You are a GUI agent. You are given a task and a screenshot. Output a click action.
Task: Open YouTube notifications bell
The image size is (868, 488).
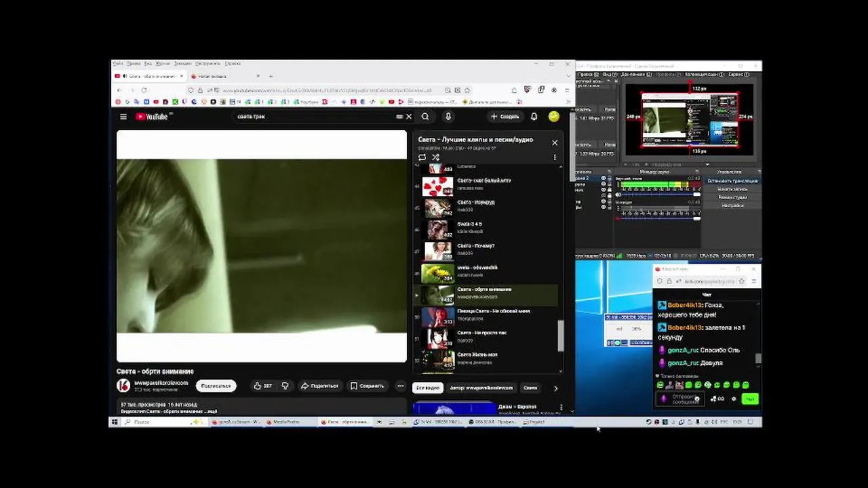coord(534,117)
